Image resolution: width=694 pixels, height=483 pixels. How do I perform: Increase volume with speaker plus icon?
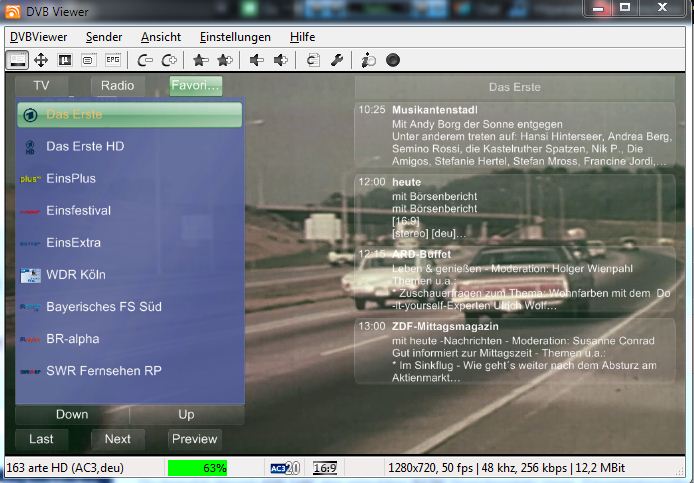(x=281, y=60)
